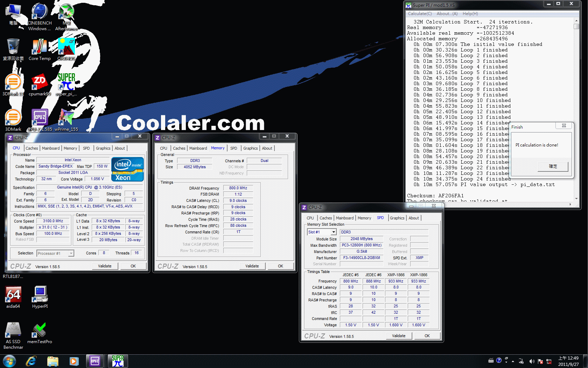Click the Checksum AF206FA1 line

tap(435, 196)
